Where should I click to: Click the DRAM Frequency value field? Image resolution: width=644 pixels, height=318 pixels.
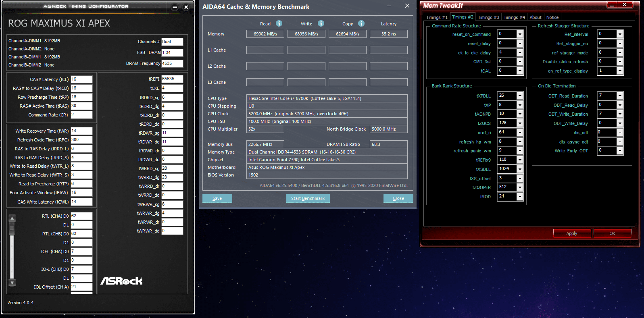pyautogui.click(x=172, y=64)
